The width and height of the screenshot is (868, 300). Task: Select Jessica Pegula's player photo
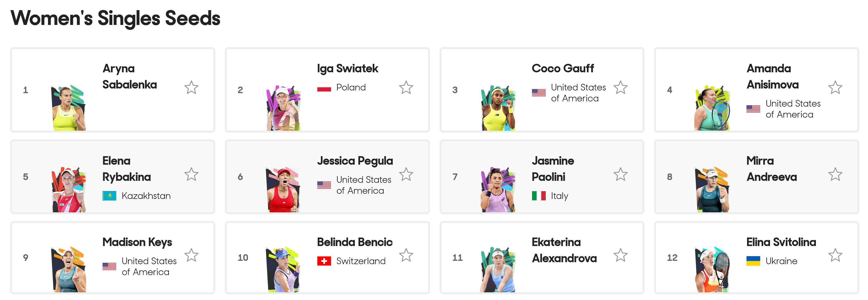pyautogui.click(x=283, y=190)
